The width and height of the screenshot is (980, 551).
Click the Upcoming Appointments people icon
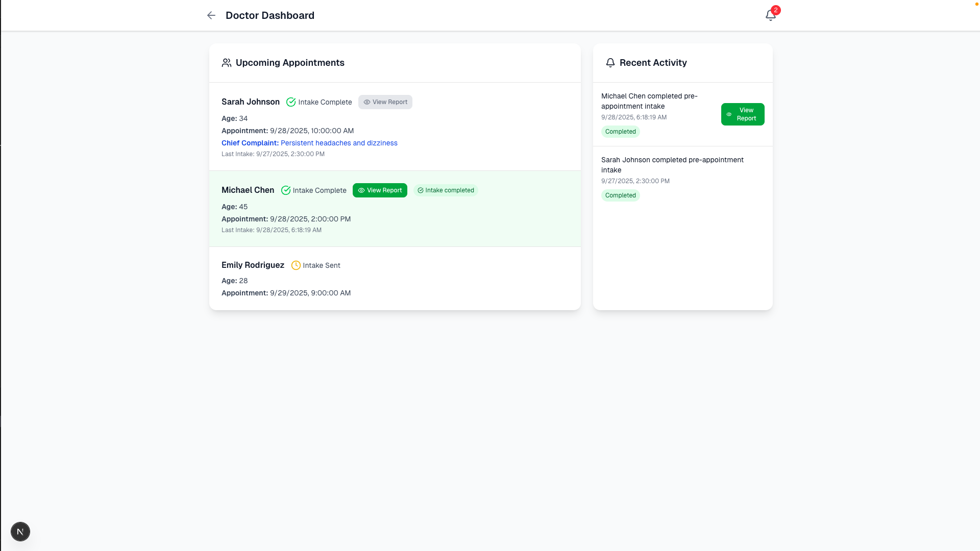227,63
